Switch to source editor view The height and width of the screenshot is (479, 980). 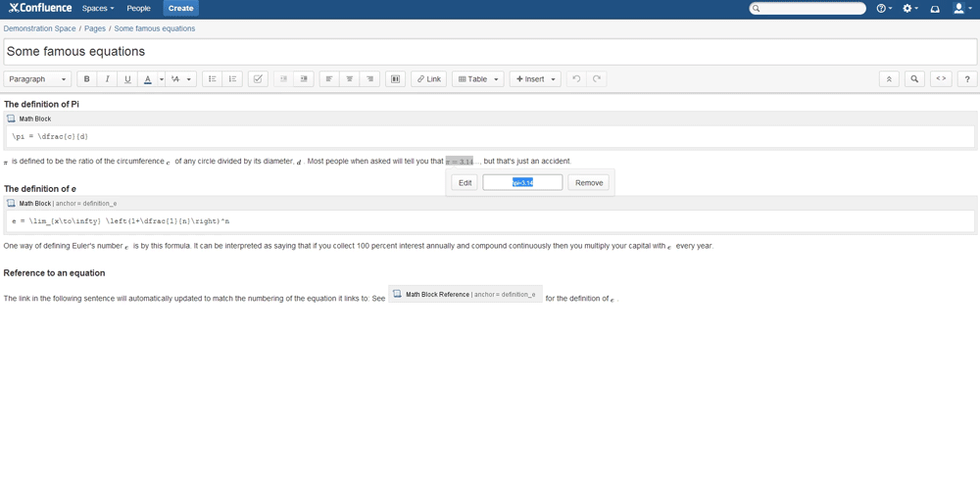pyautogui.click(x=941, y=79)
